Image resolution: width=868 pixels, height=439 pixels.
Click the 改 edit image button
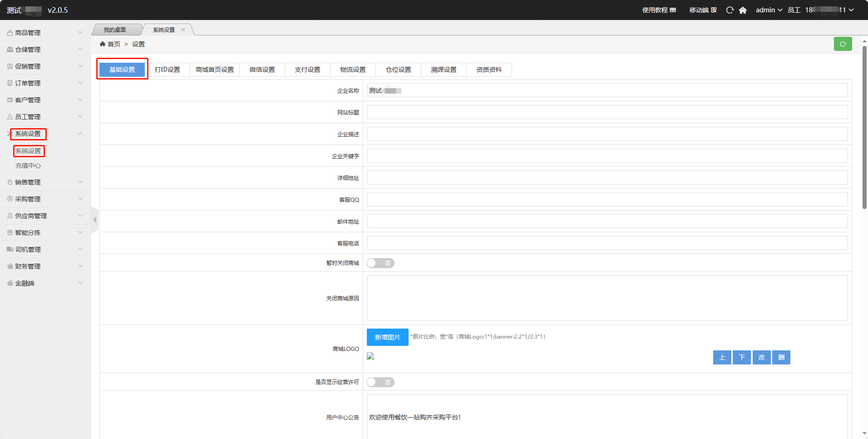point(761,357)
